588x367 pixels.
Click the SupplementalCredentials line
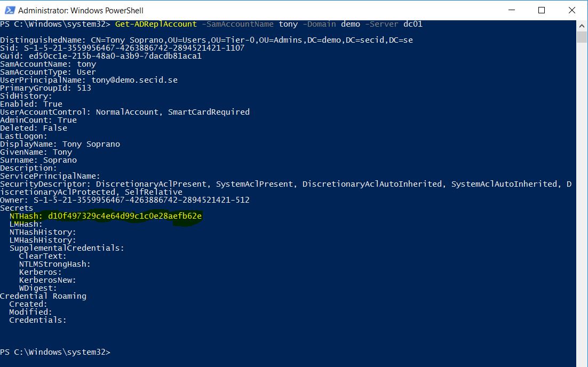pyautogui.click(x=67, y=248)
